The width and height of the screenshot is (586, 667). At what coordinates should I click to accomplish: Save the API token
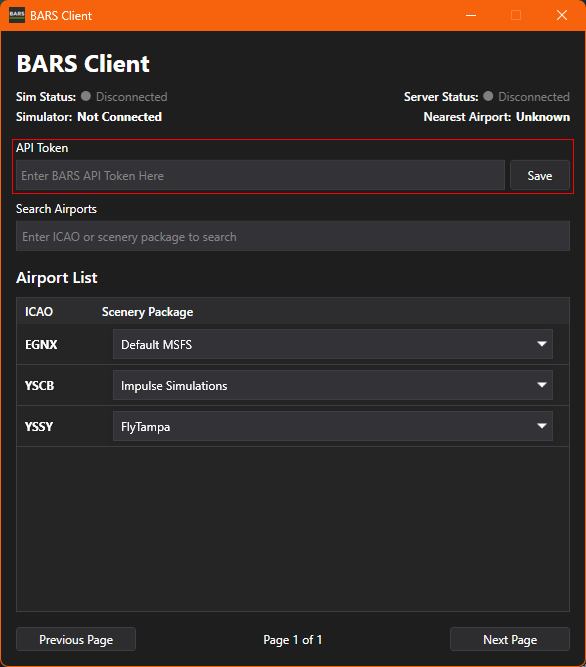(x=540, y=175)
